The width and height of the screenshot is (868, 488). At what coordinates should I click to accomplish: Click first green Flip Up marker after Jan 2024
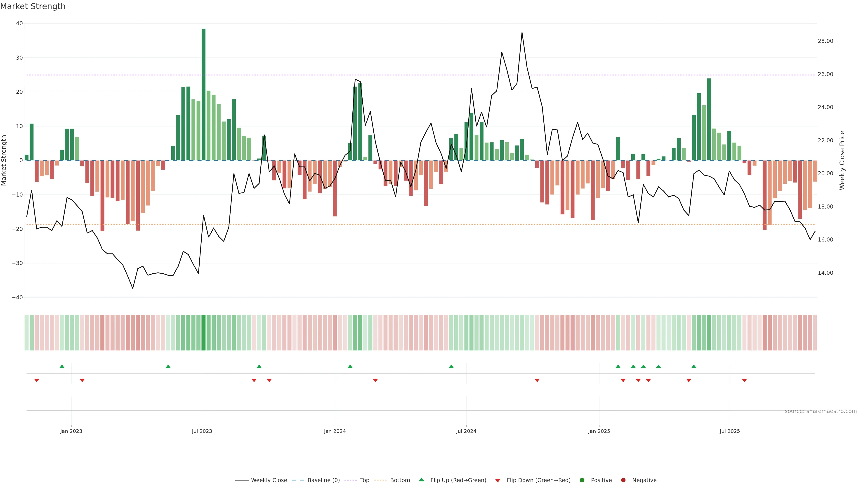[350, 366]
